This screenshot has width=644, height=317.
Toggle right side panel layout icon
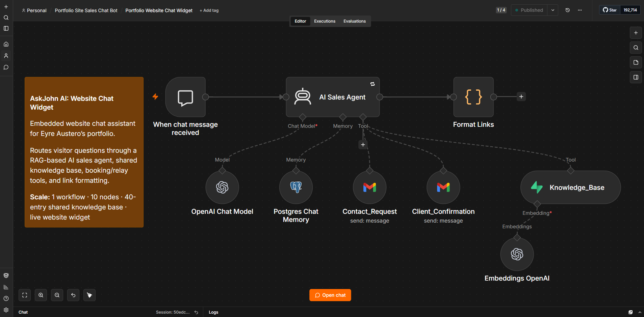click(x=636, y=77)
